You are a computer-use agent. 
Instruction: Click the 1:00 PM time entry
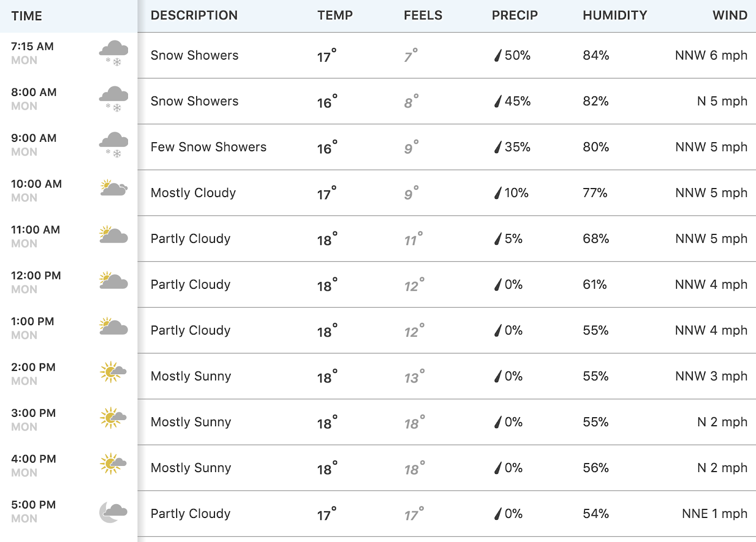pyautogui.click(x=33, y=321)
